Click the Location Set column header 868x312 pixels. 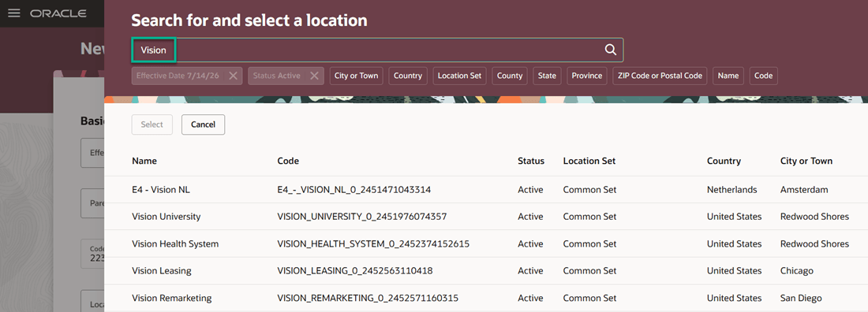(589, 161)
